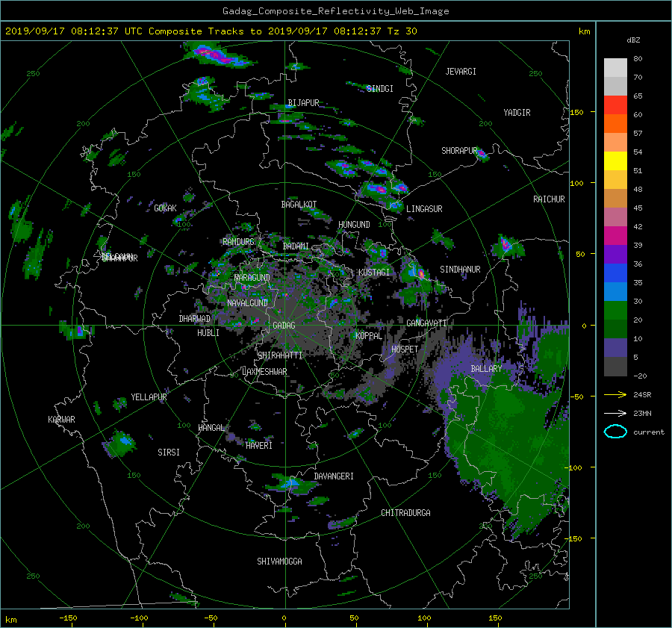Click the LAXMESHWAR city label
672x628 pixels.
264,372
